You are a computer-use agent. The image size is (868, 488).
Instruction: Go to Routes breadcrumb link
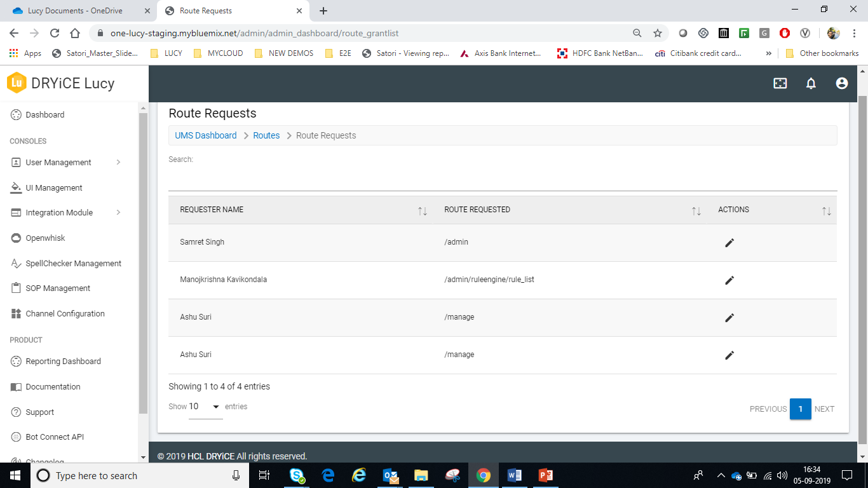(x=266, y=135)
